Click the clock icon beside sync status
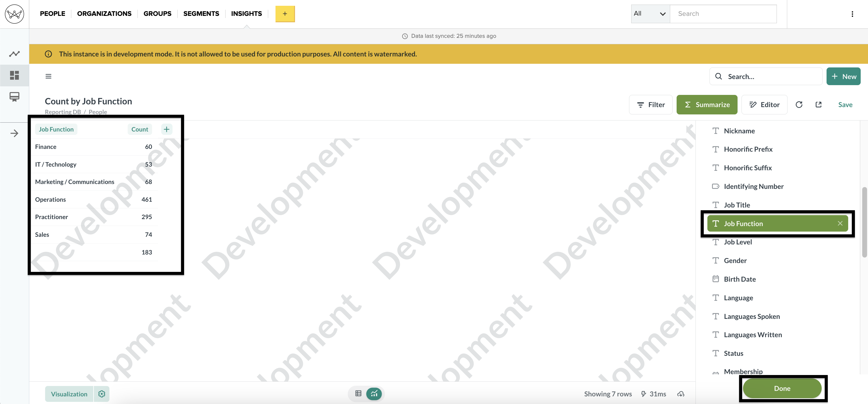Image resolution: width=868 pixels, height=404 pixels. [405, 36]
